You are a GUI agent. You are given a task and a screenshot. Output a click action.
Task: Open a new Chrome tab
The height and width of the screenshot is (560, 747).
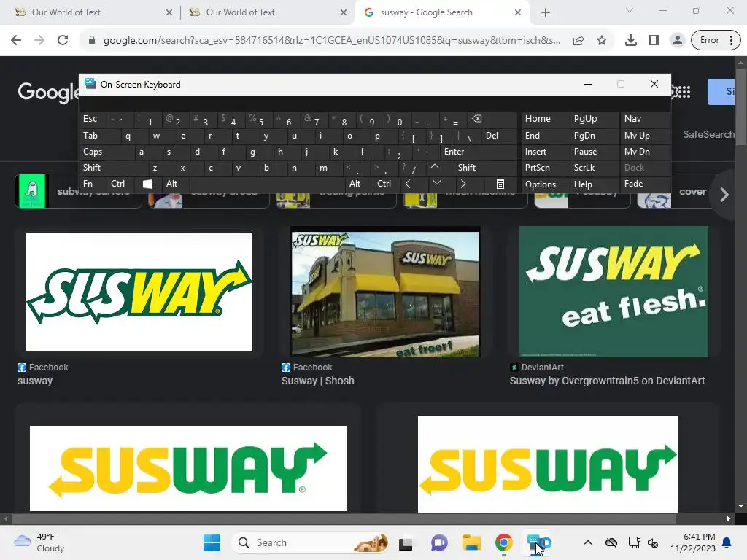pos(546,12)
